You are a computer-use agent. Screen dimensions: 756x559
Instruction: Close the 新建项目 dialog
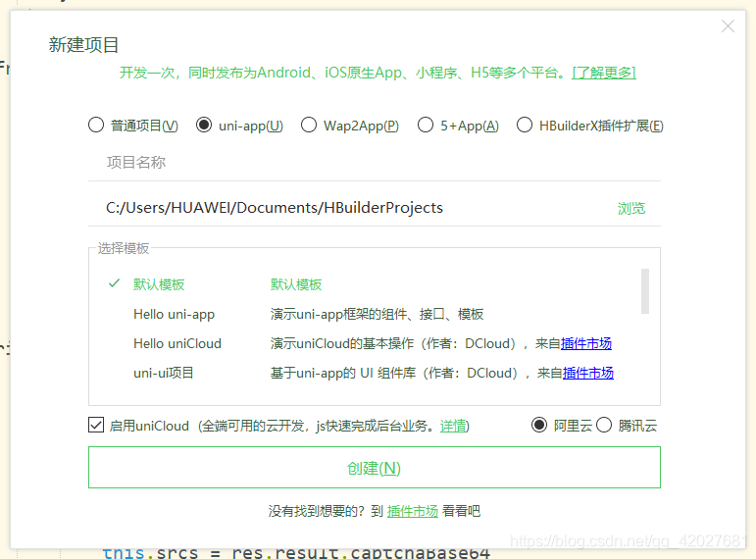tap(728, 26)
